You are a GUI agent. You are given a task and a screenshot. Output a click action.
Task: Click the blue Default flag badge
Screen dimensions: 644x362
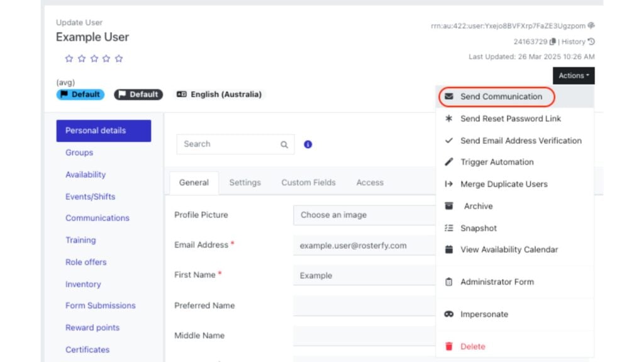(80, 94)
